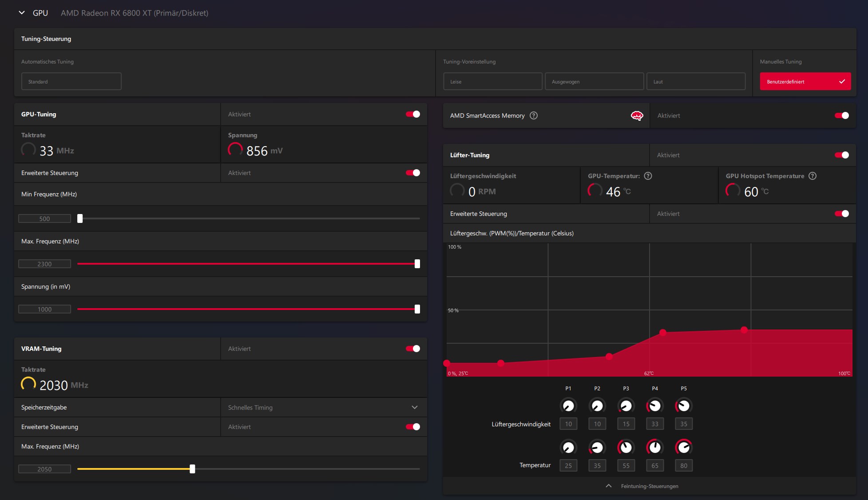Collapse the Feintuning-Steuerungen panel
Image resolution: width=868 pixels, height=500 pixels.
pyautogui.click(x=609, y=486)
